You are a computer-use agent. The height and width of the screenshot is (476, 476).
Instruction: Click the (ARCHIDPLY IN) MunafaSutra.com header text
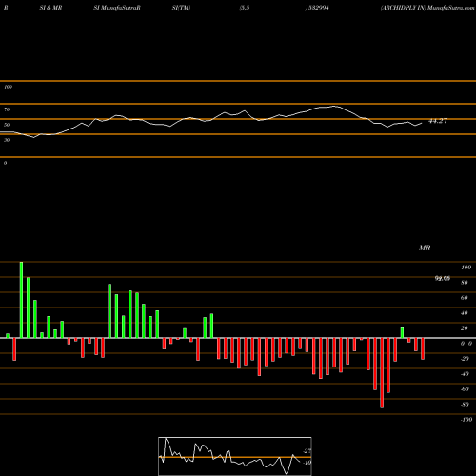coord(427,8)
